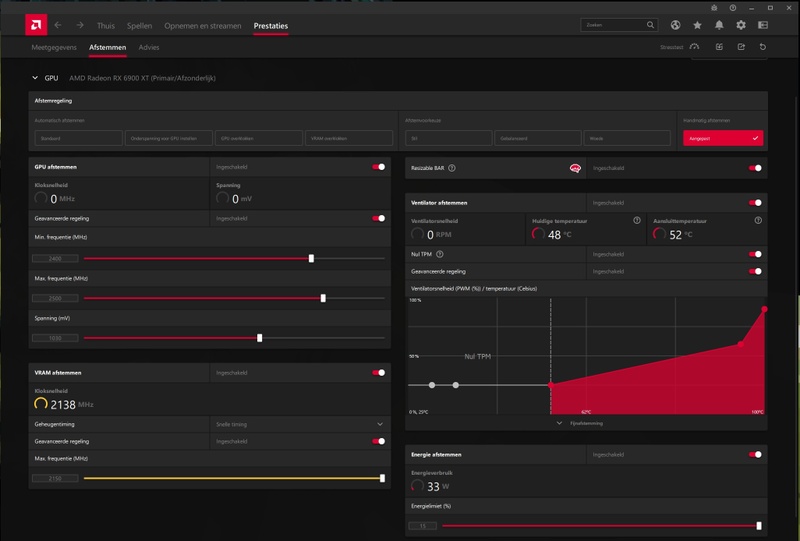Toggle Ventilator afstemmen switch
Image resolution: width=800 pixels, height=541 pixels.
click(x=755, y=203)
